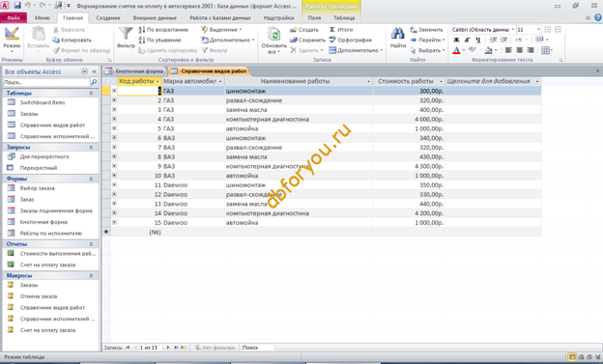603x364 pixels.
Task: Align text left in ribbon
Action: (x=508, y=50)
